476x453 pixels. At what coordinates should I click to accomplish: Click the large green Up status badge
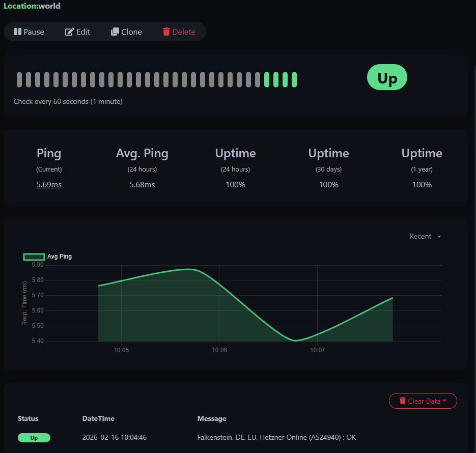tap(387, 77)
